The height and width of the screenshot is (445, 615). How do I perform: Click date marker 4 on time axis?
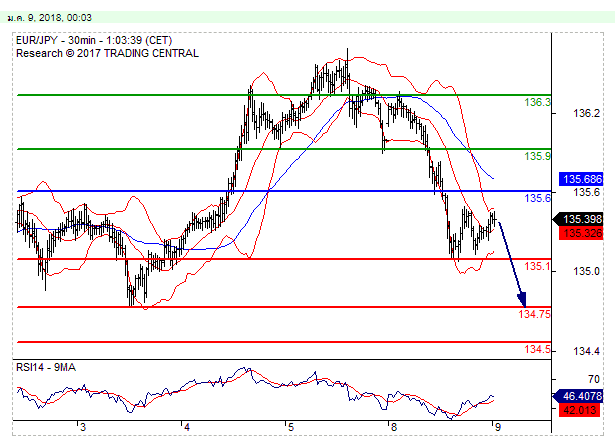click(x=187, y=427)
